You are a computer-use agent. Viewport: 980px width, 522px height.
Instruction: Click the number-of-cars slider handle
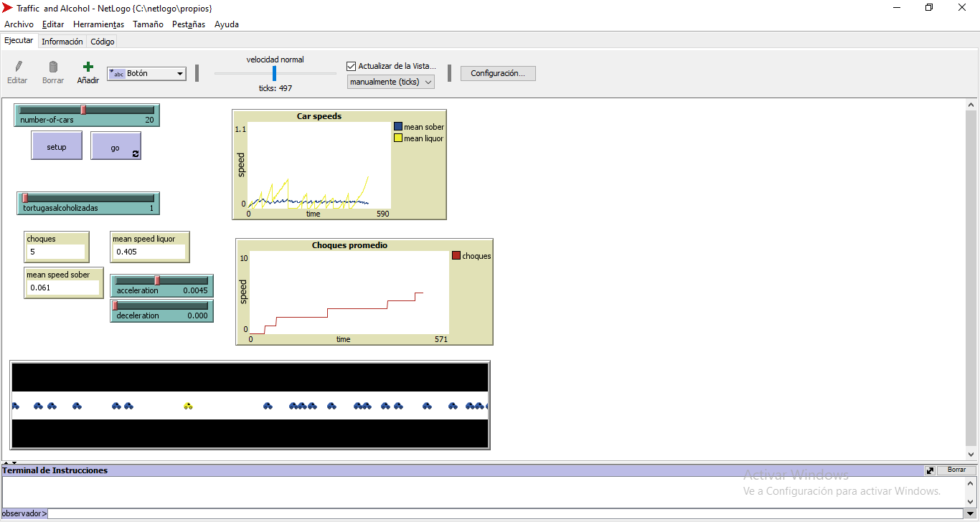click(83, 110)
